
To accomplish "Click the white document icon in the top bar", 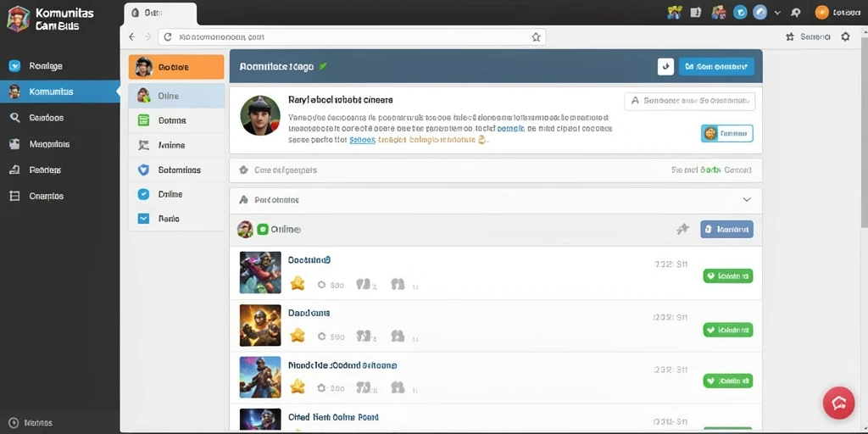I will pos(696,12).
